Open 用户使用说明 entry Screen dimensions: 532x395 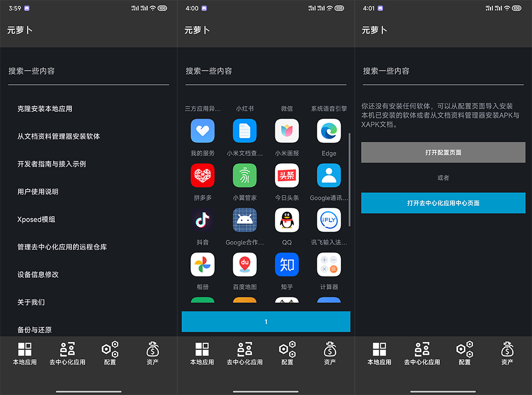(x=38, y=191)
